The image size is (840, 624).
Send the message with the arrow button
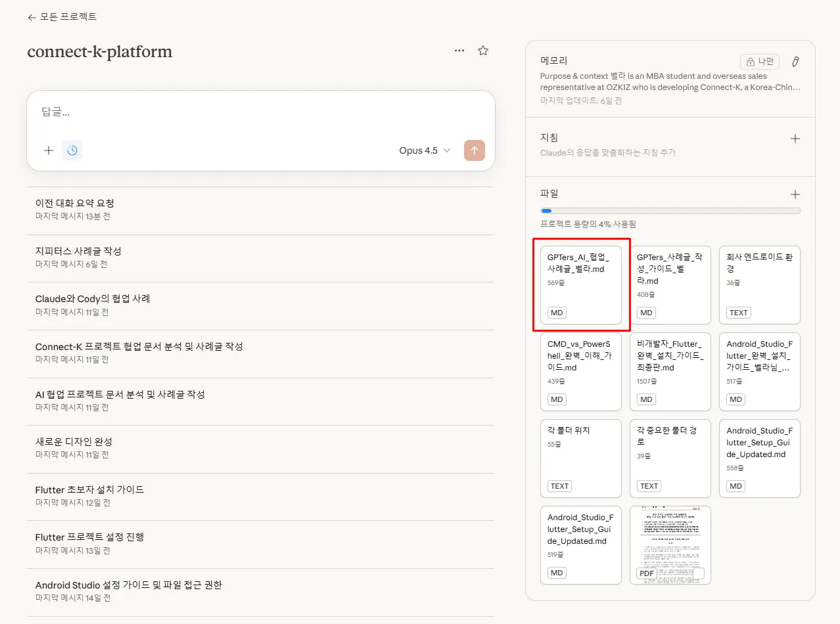tap(474, 150)
